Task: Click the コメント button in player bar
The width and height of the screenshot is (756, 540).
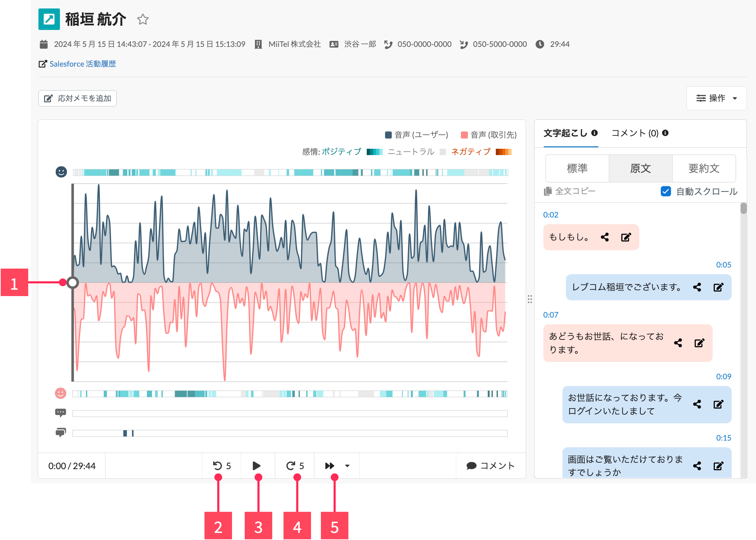Action: (490, 466)
